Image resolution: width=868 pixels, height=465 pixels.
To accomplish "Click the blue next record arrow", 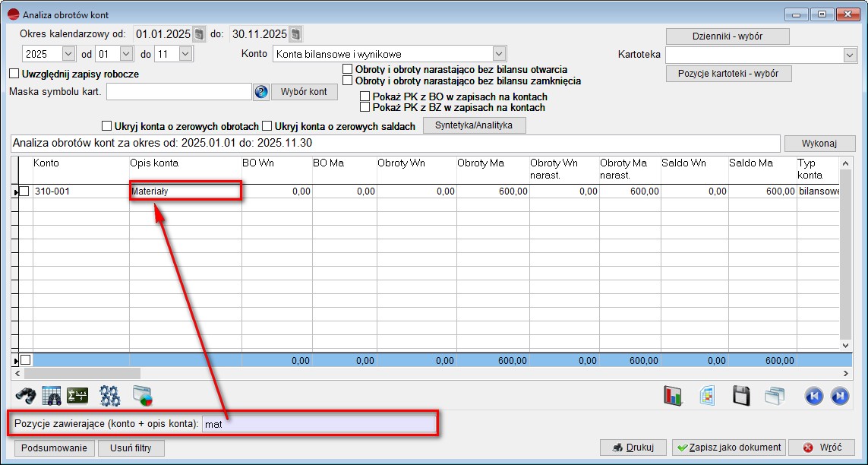I will 839,395.
